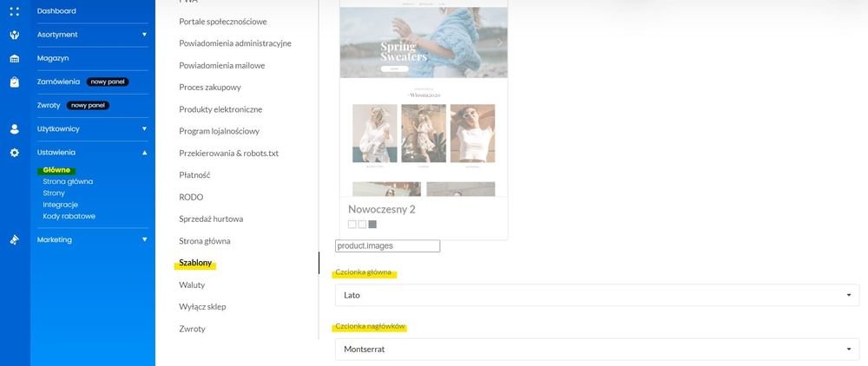
Task: Open Proces zakupowy settings
Action: click(210, 88)
